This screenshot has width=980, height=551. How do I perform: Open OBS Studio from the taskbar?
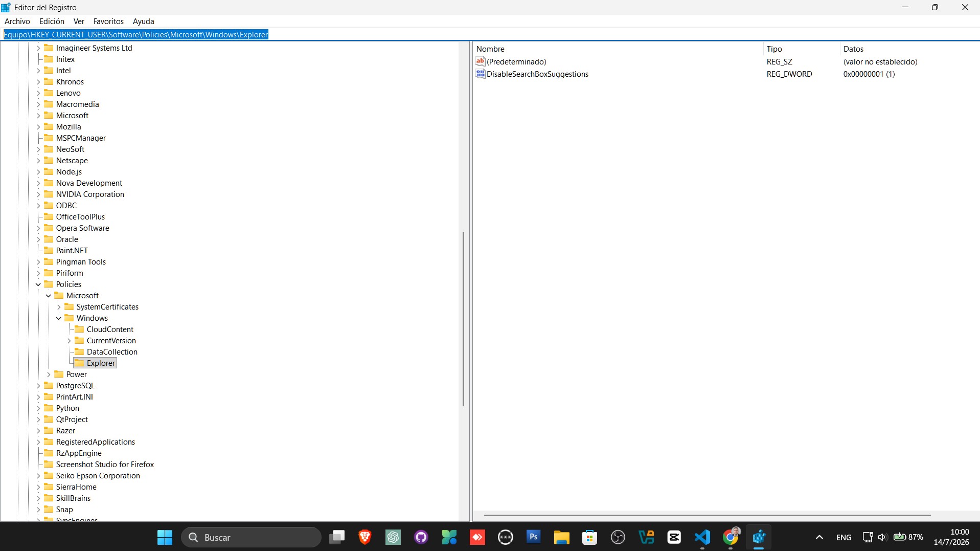click(618, 537)
